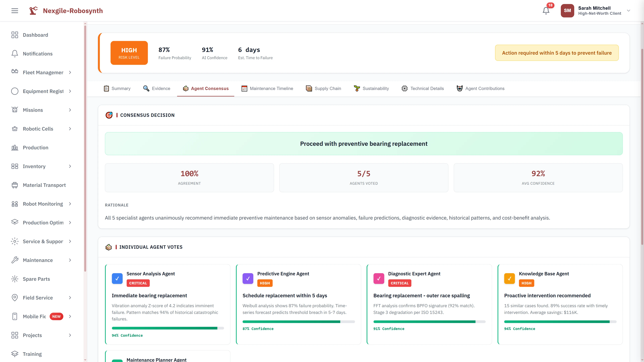This screenshot has height=362, width=644.
Task: Click the Training graduation cap icon
Action: (15, 354)
